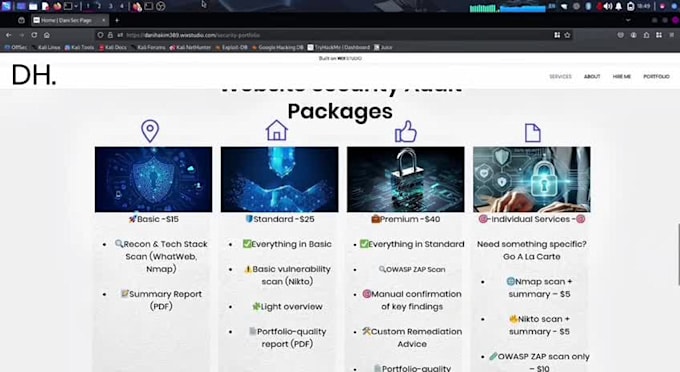Open the Kali Linux bookmark
The image size is (680, 372).
[x=46, y=47]
